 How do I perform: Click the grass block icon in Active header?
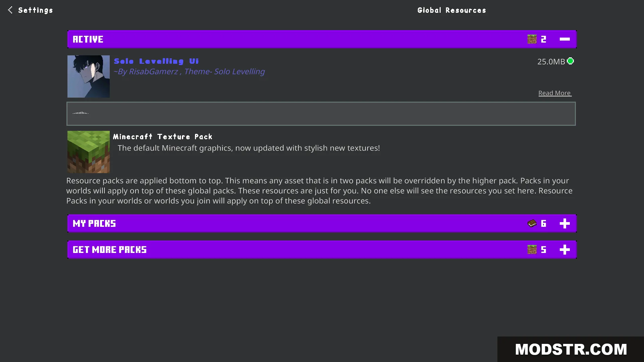532,39
